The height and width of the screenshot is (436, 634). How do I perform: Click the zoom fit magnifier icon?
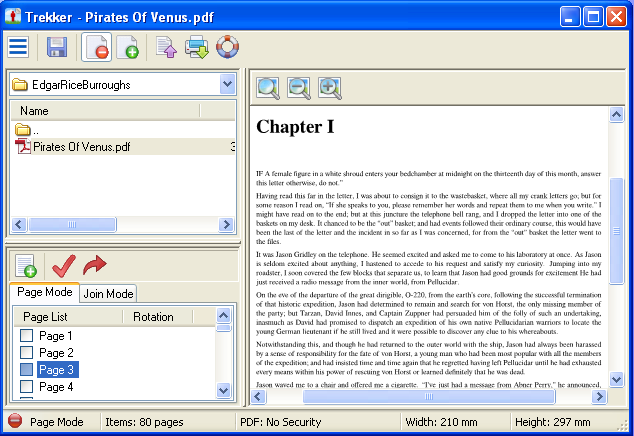[268, 88]
